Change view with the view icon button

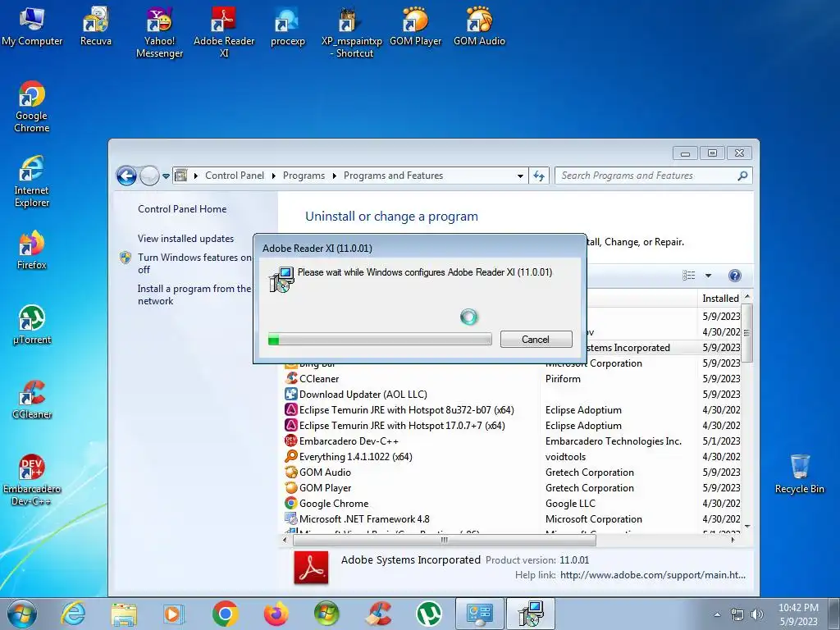coord(689,276)
